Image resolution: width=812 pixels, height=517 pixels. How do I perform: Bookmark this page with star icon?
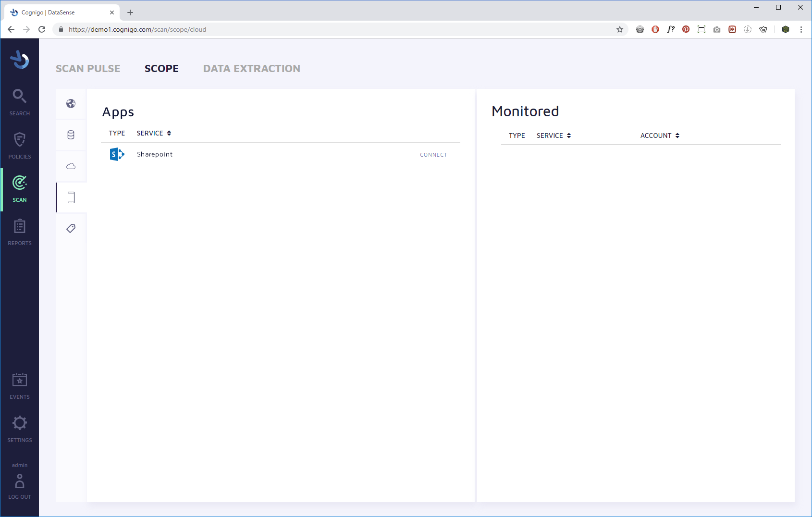point(620,29)
